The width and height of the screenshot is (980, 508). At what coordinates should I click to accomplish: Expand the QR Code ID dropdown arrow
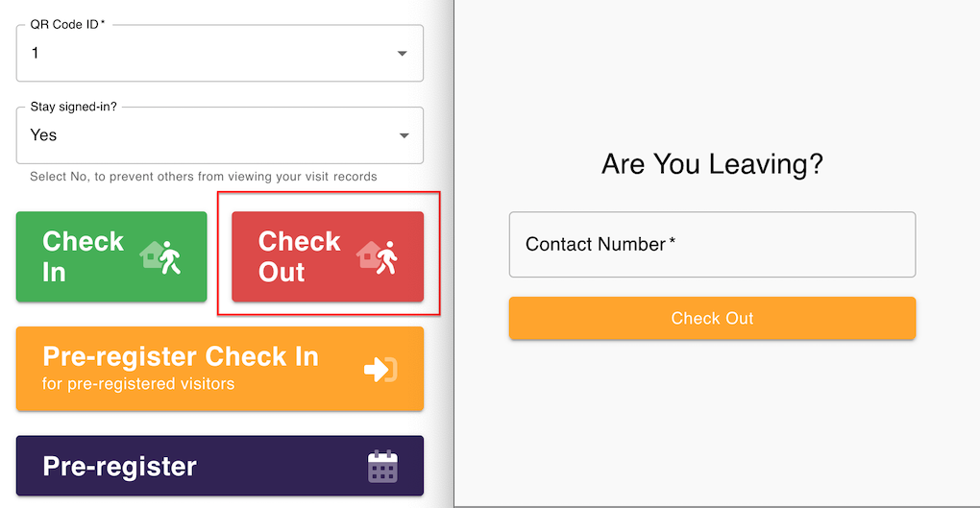(403, 54)
